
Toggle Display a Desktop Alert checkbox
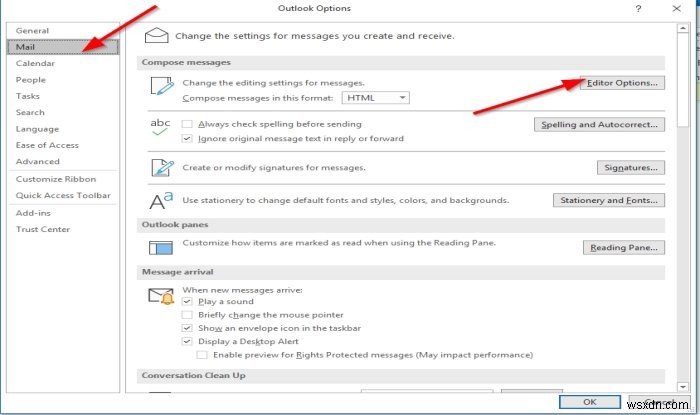pyautogui.click(x=187, y=342)
